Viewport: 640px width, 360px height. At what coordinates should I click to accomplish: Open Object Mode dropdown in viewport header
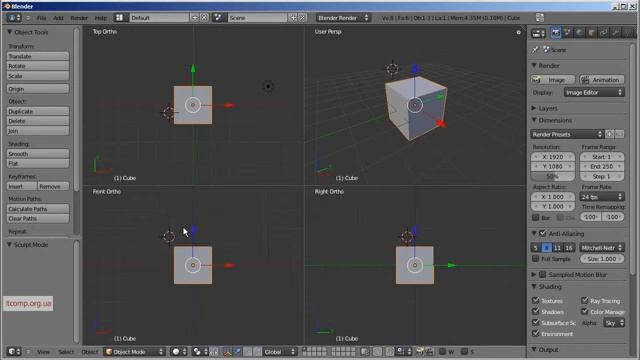(134, 352)
